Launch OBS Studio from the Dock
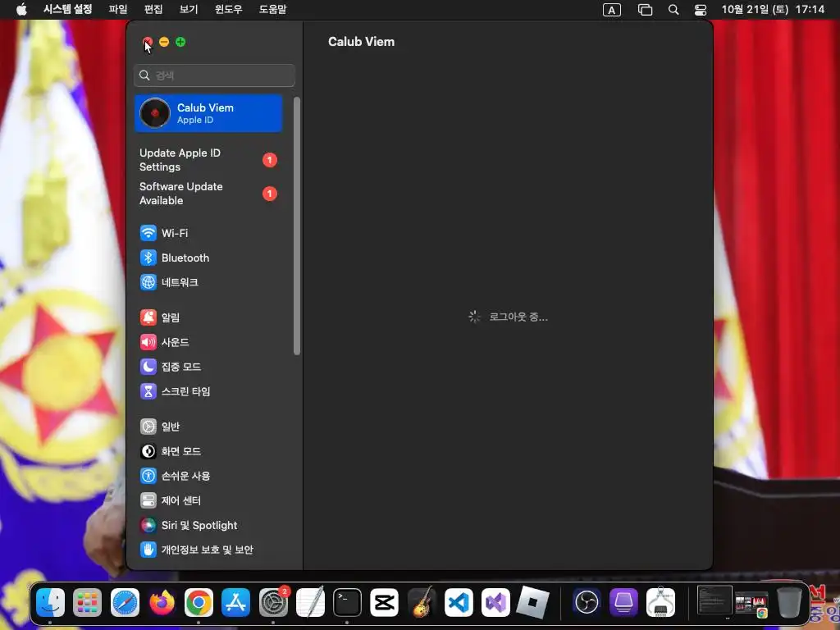The image size is (840, 630). (587, 602)
